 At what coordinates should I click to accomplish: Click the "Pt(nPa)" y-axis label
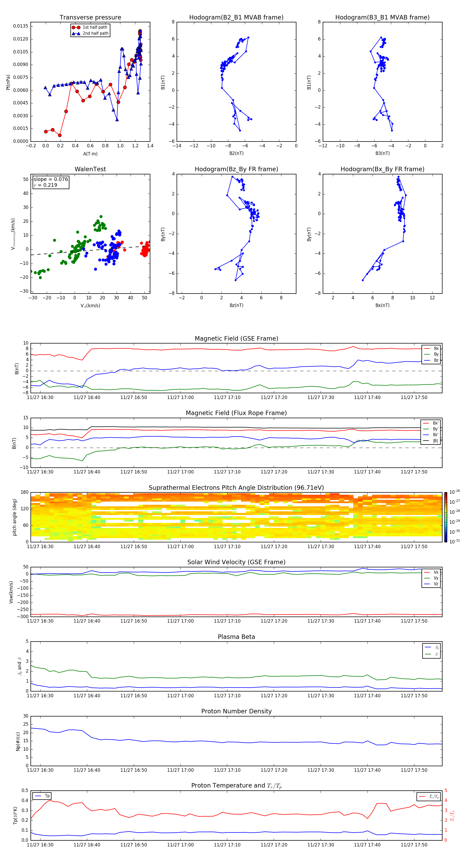click(x=8, y=82)
